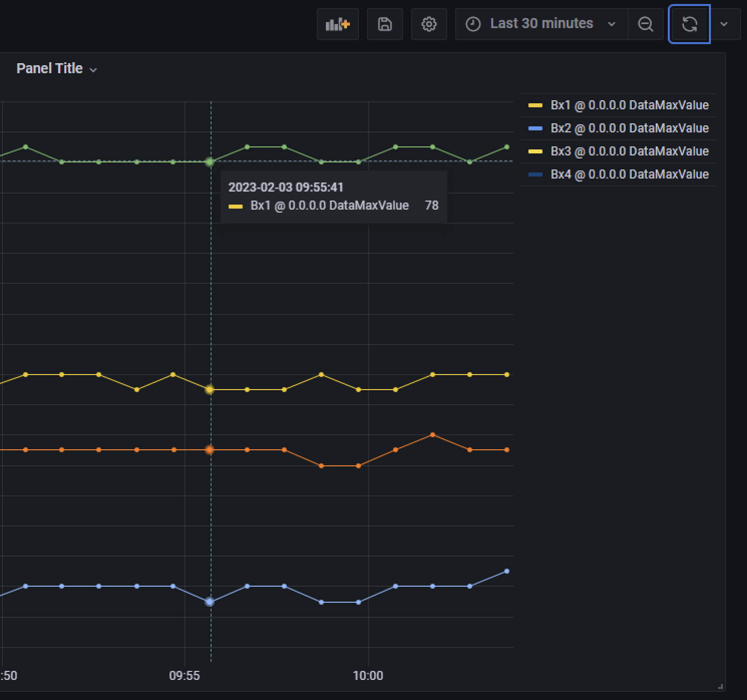Viewport: 747px width, 700px height.
Task: Click the refresh dashboard icon
Action: pyautogui.click(x=689, y=24)
